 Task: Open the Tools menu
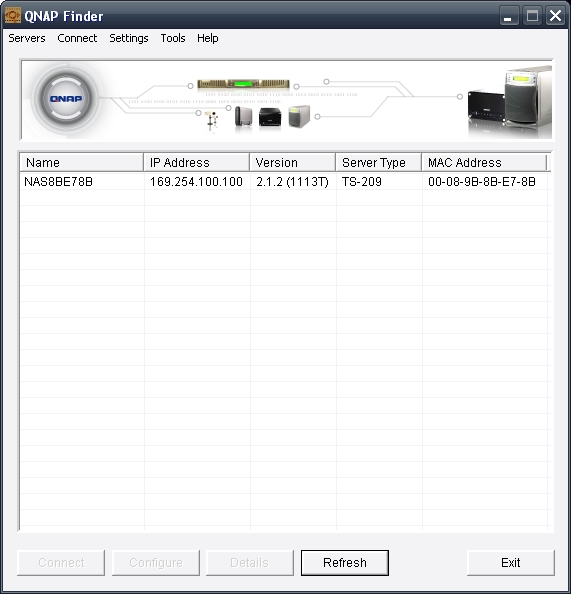coord(173,38)
